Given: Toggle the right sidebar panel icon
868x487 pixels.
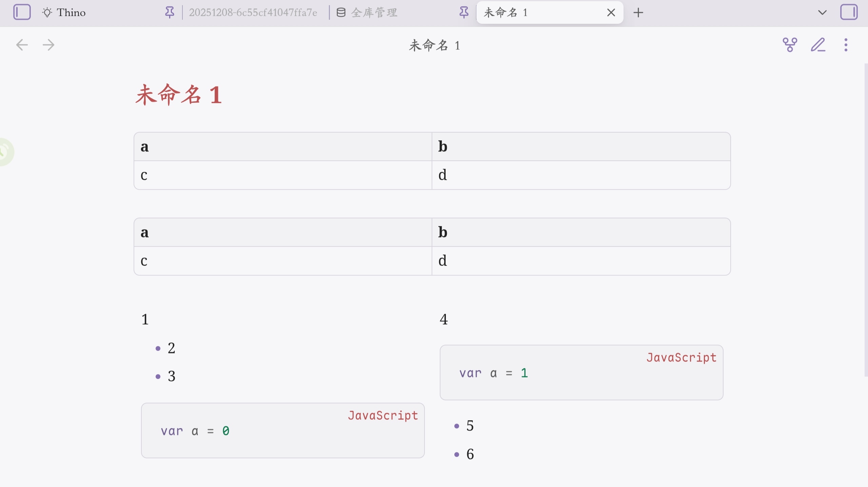Looking at the screenshot, I should 849,13.
